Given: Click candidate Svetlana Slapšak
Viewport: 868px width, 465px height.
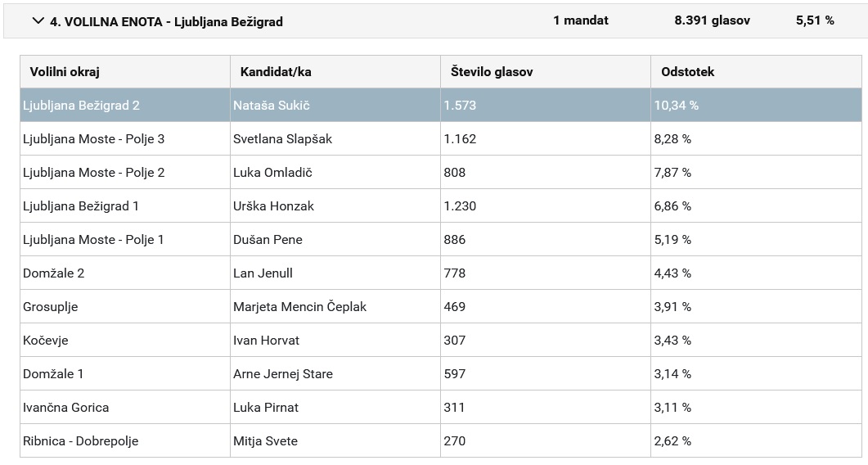Looking at the screenshot, I should (x=283, y=139).
